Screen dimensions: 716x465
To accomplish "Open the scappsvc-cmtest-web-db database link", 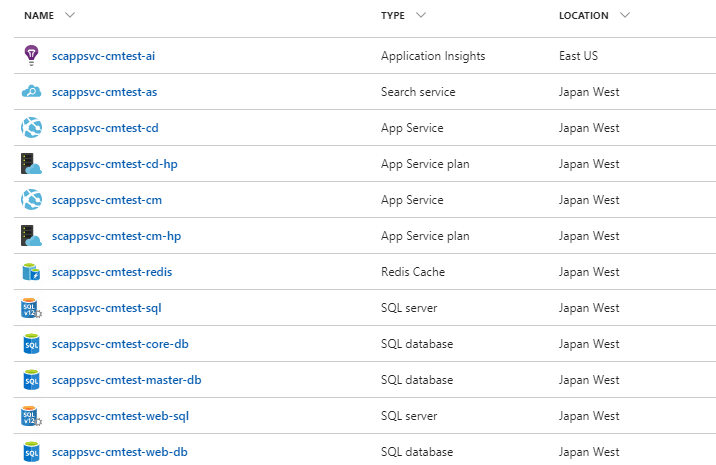I will pyautogui.click(x=120, y=452).
